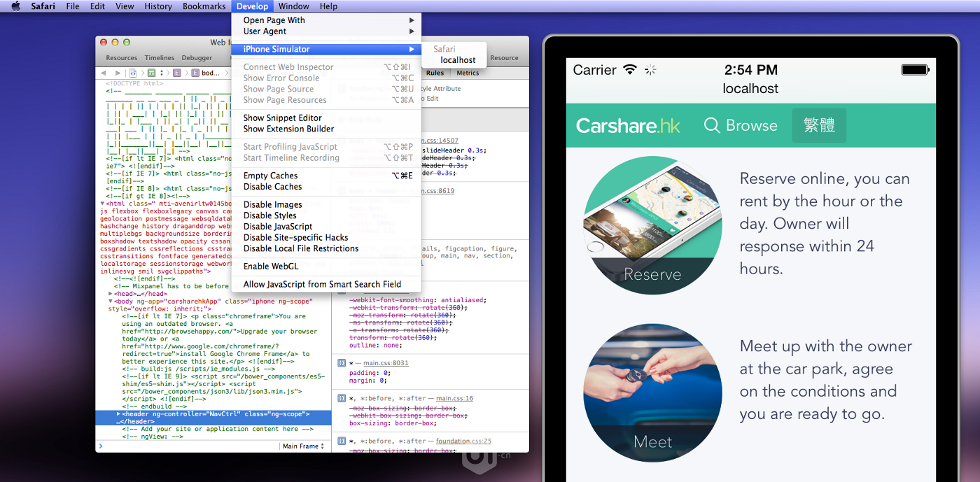The width and height of the screenshot is (980, 482).
Task: Click the first purple E element breadcrumb icon
Action: coord(177,73)
